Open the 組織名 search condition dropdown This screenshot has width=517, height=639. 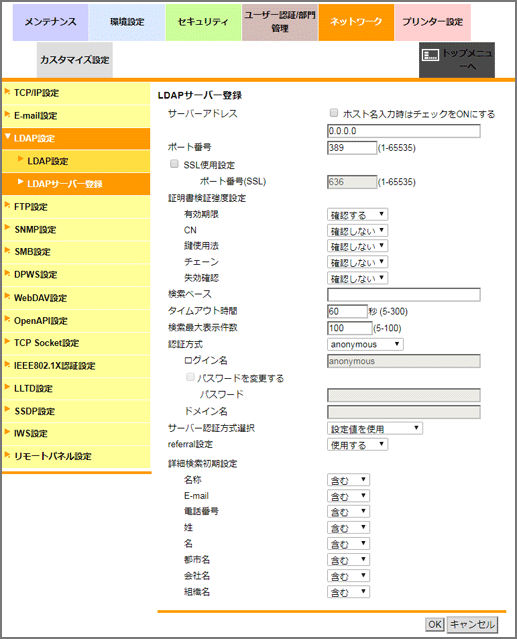(x=348, y=592)
